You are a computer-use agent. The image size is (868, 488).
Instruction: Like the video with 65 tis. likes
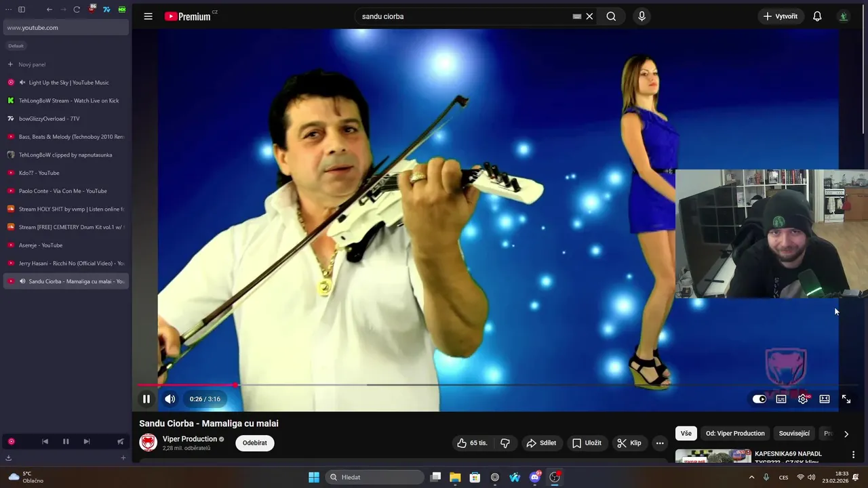(x=473, y=443)
